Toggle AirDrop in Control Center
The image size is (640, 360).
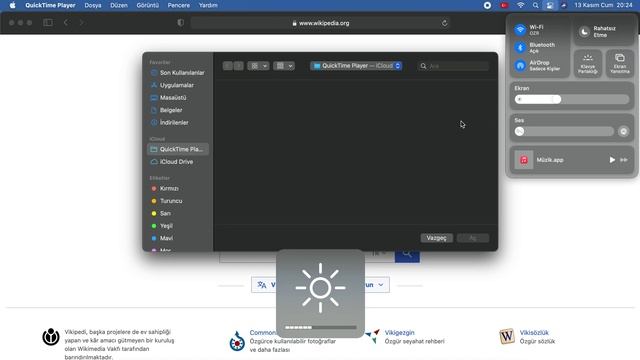[x=520, y=65]
